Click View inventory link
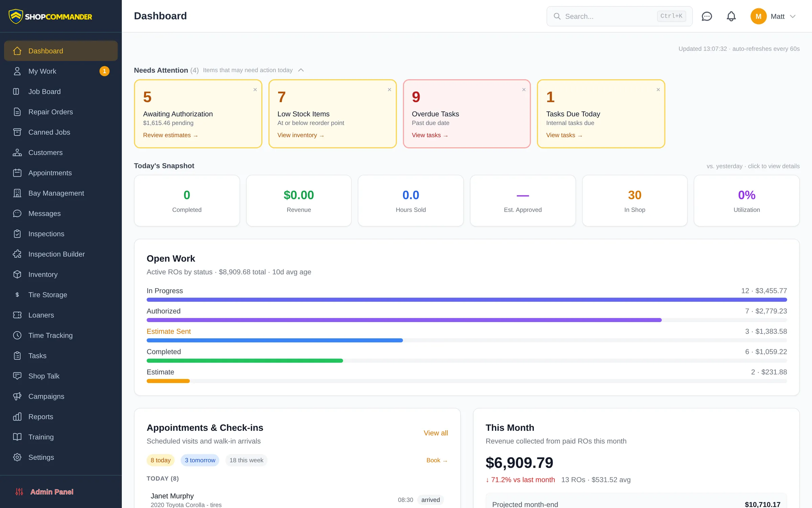The width and height of the screenshot is (812, 508). (301, 135)
